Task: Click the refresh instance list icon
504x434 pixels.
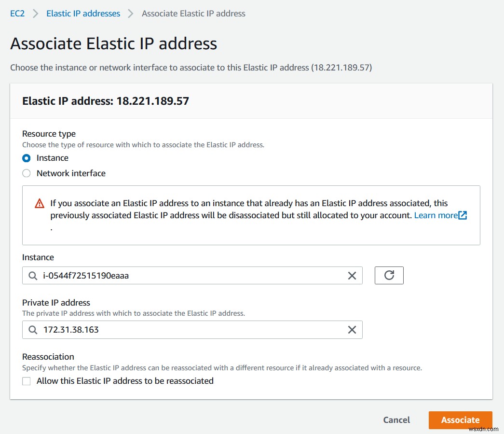Action: (x=389, y=275)
